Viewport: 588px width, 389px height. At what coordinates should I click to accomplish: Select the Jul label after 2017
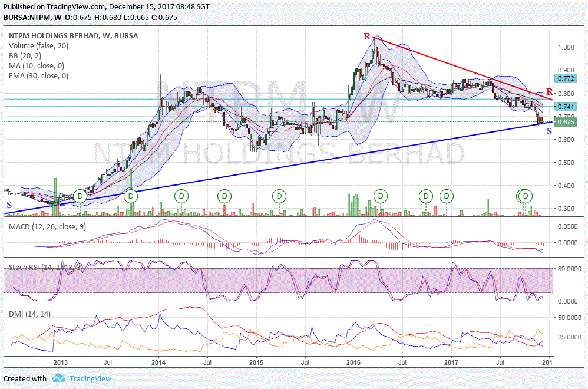[x=500, y=362]
